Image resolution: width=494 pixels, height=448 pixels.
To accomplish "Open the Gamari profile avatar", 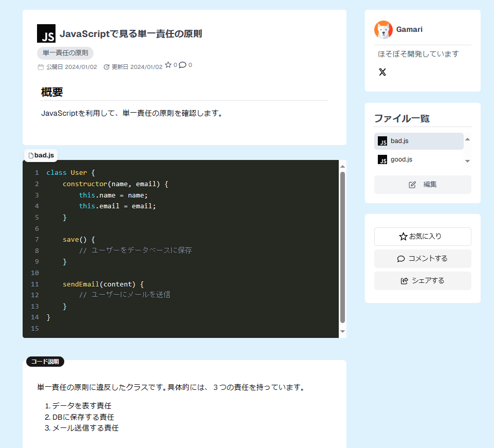I will [x=383, y=30].
